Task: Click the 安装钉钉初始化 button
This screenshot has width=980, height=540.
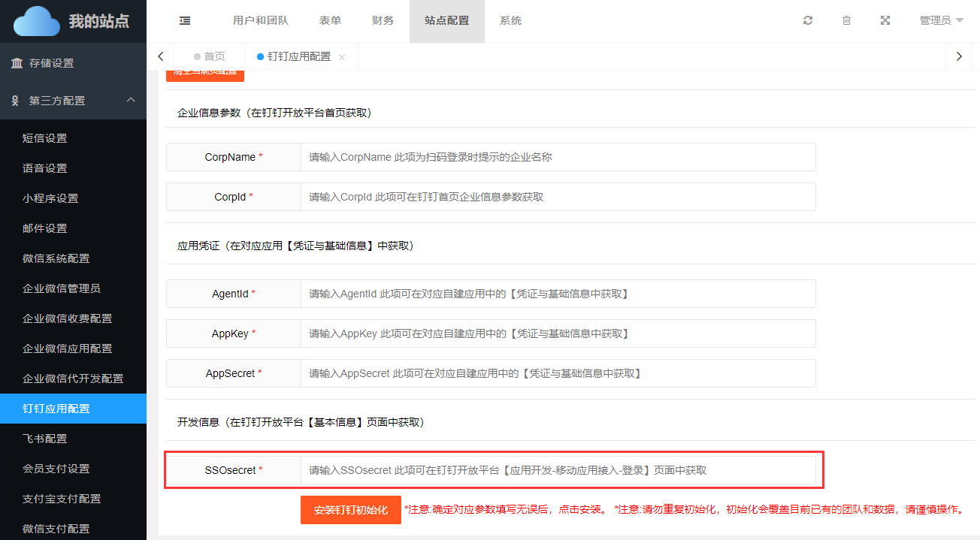Action: pyautogui.click(x=351, y=510)
